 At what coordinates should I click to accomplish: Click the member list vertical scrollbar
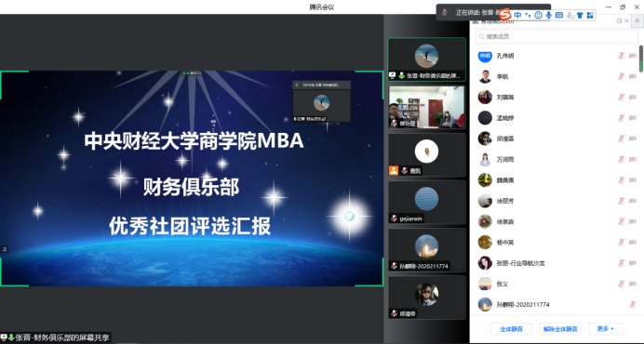coord(640,59)
